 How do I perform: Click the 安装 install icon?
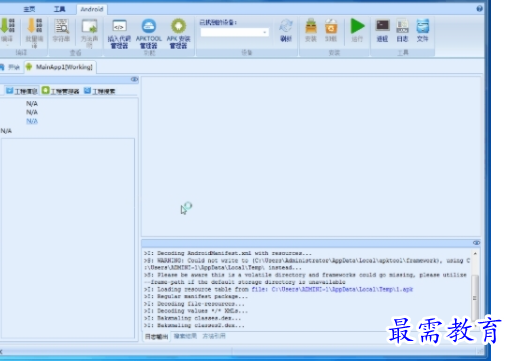tap(311, 31)
